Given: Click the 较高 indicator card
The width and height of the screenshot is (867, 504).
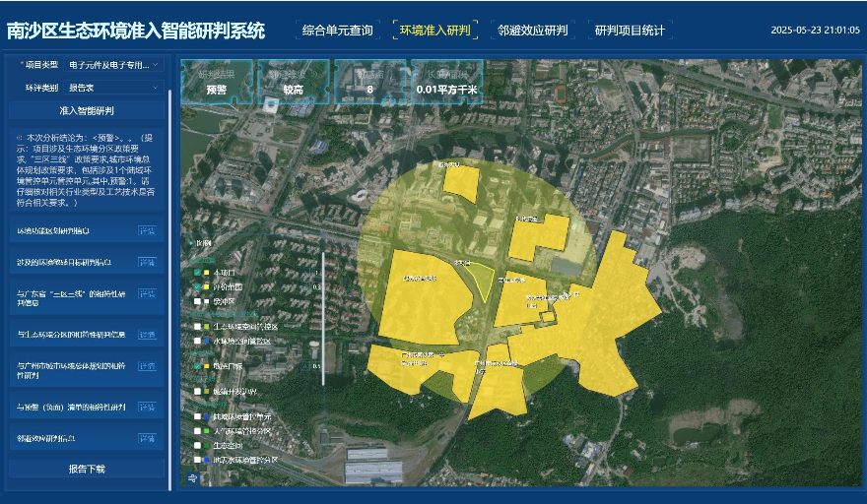Looking at the screenshot, I should click(x=294, y=83).
